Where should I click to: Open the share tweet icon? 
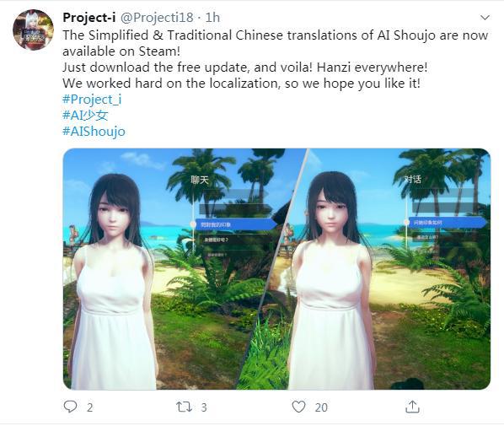pyautogui.click(x=412, y=407)
